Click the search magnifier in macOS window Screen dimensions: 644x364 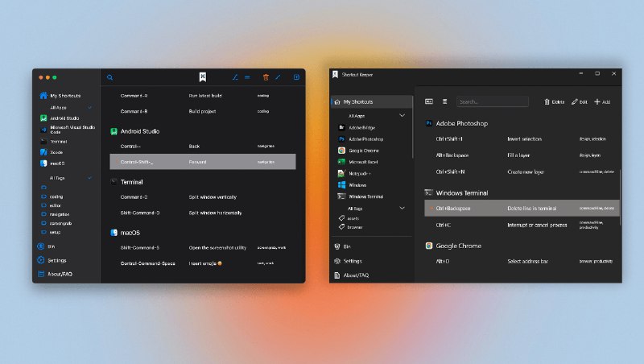click(109, 77)
